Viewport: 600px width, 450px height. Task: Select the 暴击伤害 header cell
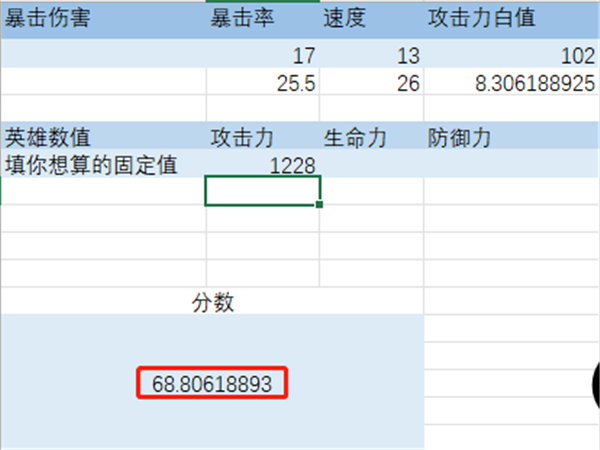click(x=102, y=19)
